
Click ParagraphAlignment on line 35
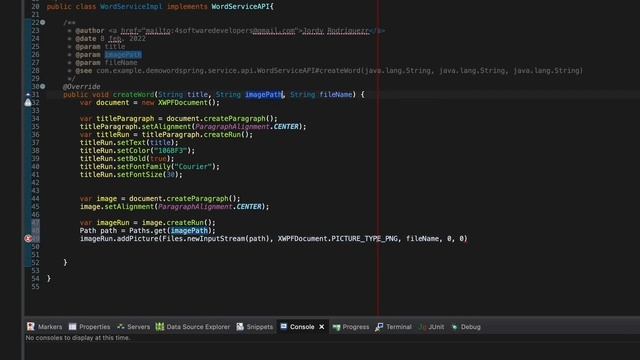tap(232, 127)
